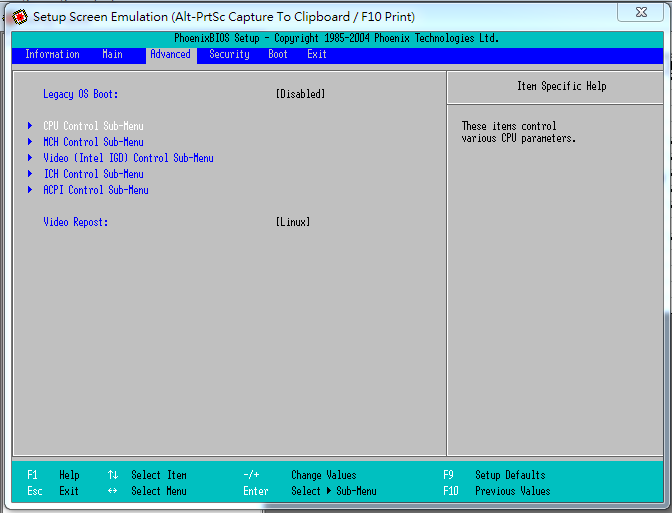Click the triangle icon in Select Sub-Menu hint
This screenshot has width=672, height=513.
click(x=329, y=491)
